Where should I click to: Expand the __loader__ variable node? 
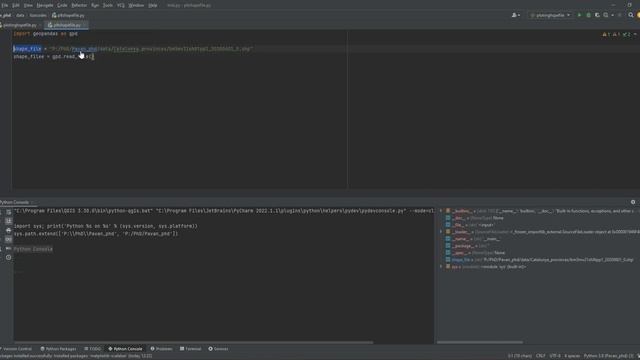tap(441, 232)
